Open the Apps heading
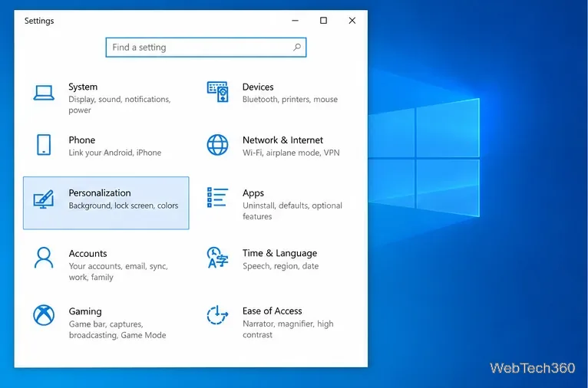Screen dimensions: 588x388 click(x=253, y=193)
